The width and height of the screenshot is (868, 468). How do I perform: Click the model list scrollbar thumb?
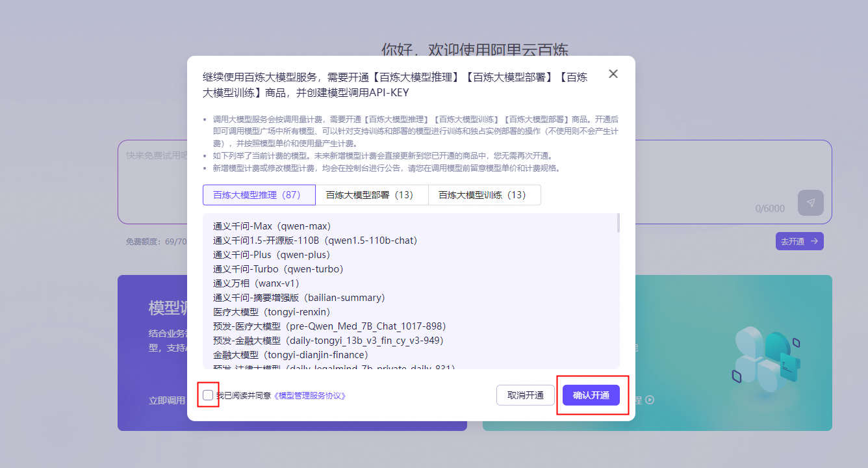(618, 223)
